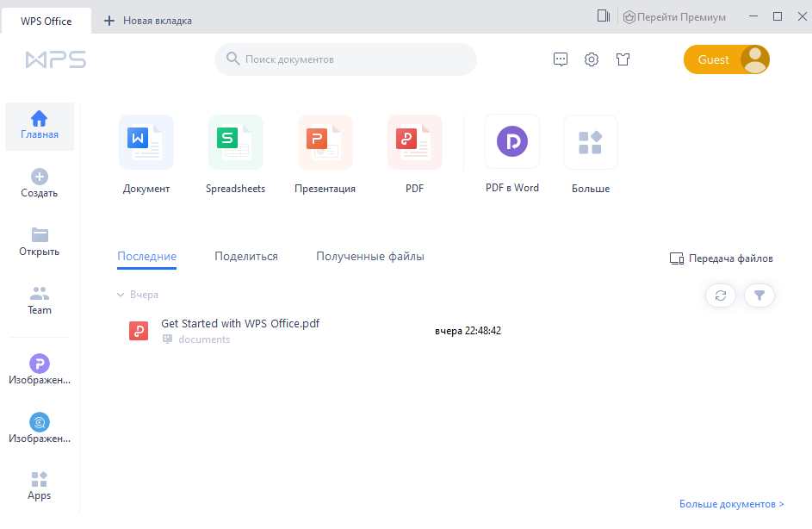Click the WPS logo

(x=56, y=59)
